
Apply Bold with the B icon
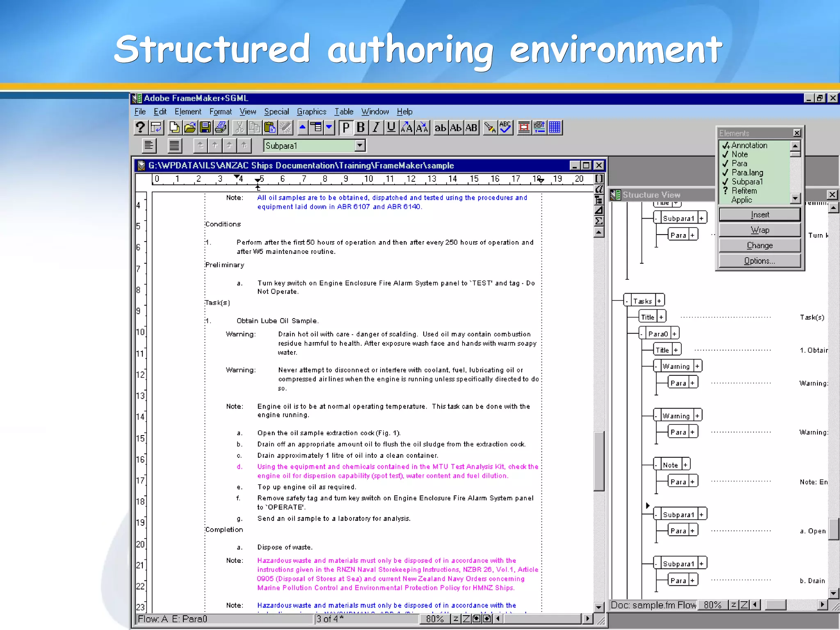(361, 128)
